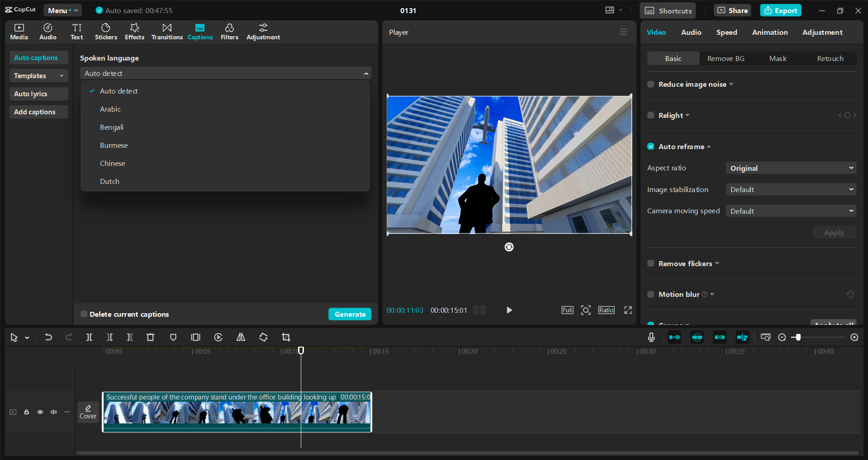Switch to the Animation tab

click(x=769, y=32)
